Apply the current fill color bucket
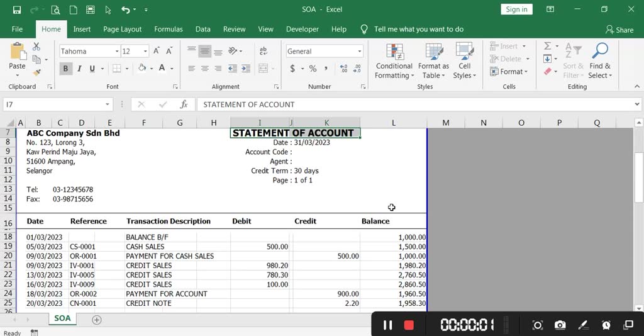Screen dimensions: 644x336 tap(142, 68)
